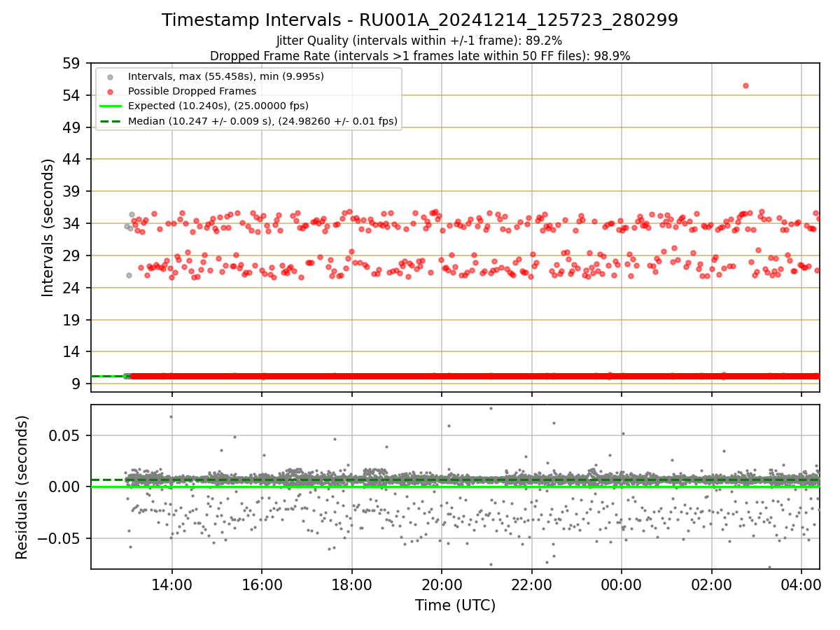Click the '02:00' x-axis tick label

click(712, 584)
